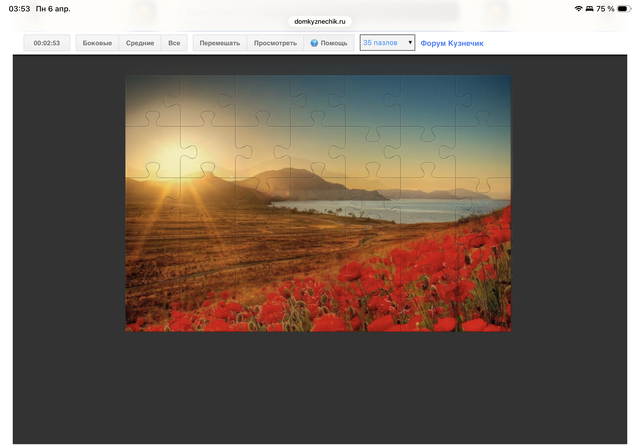Select the bottom-right corner poppy piece
Screen dimensions: 640x445
point(483,306)
